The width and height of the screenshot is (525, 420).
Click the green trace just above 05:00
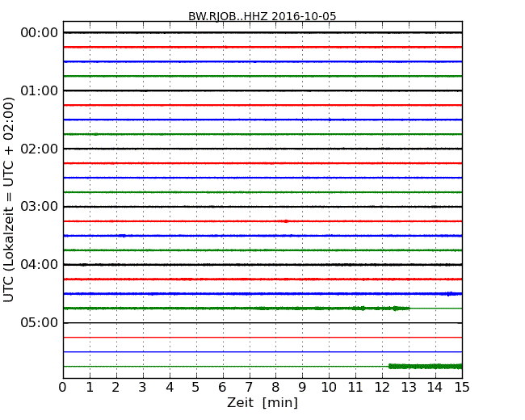(262, 308)
